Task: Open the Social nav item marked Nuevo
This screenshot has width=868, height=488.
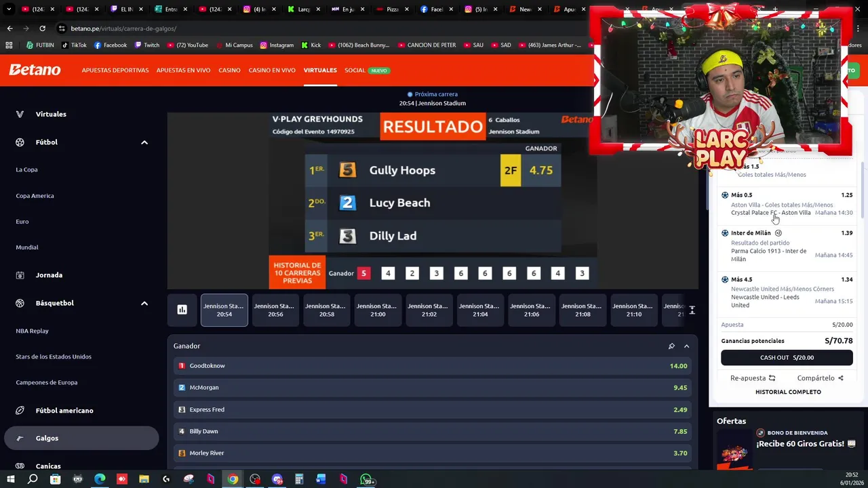Action: coord(367,70)
